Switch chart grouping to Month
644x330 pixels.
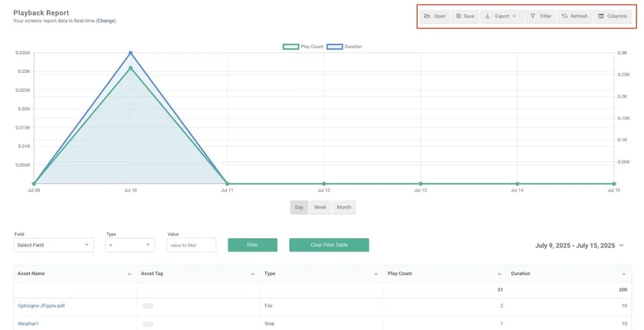pos(343,207)
